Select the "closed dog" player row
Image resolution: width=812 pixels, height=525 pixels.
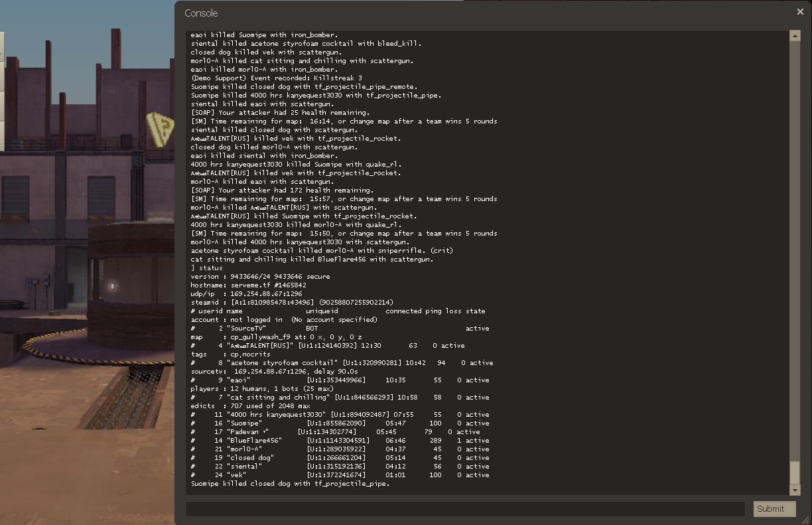click(338, 458)
